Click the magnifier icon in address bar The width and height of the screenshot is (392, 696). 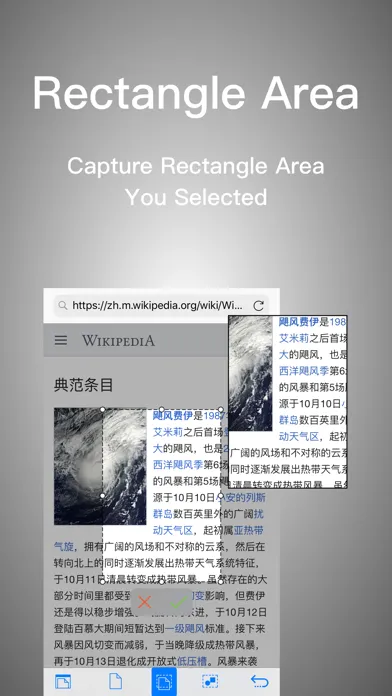[63, 305]
